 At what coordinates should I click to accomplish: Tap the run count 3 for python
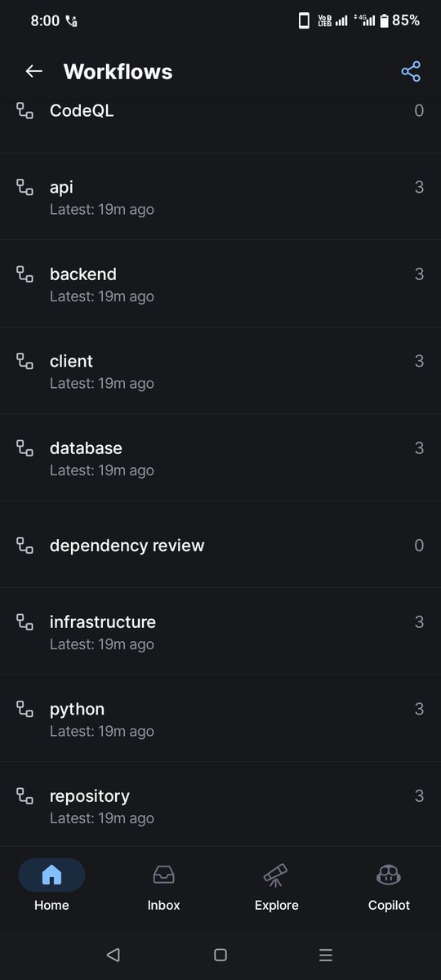coord(419,709)
